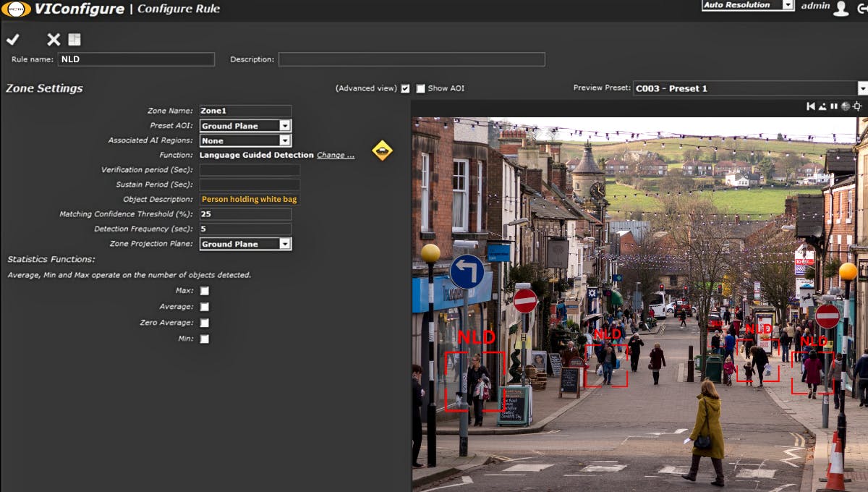Expand the Associated AI Regions dropdown

tap(245, 140)
